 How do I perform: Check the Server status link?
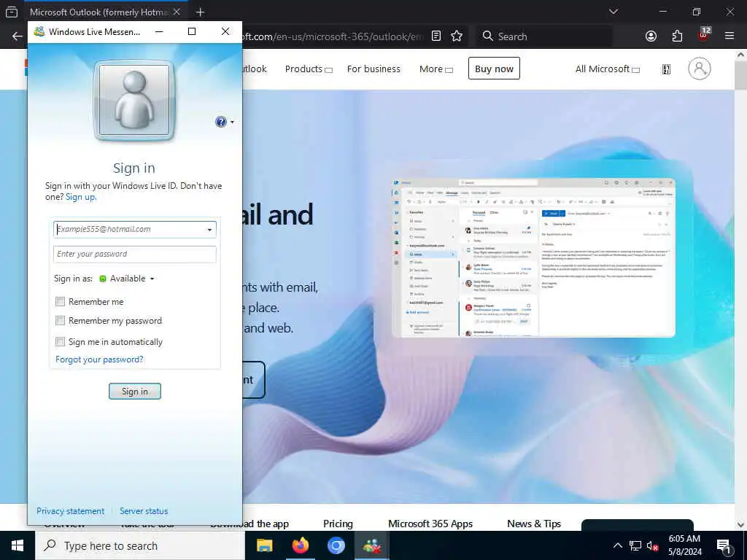click(144, 511)
